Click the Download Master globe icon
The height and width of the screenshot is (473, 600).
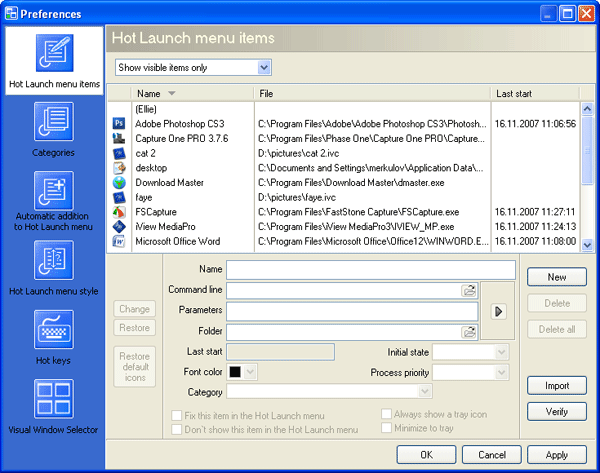[x=119, y=183]
